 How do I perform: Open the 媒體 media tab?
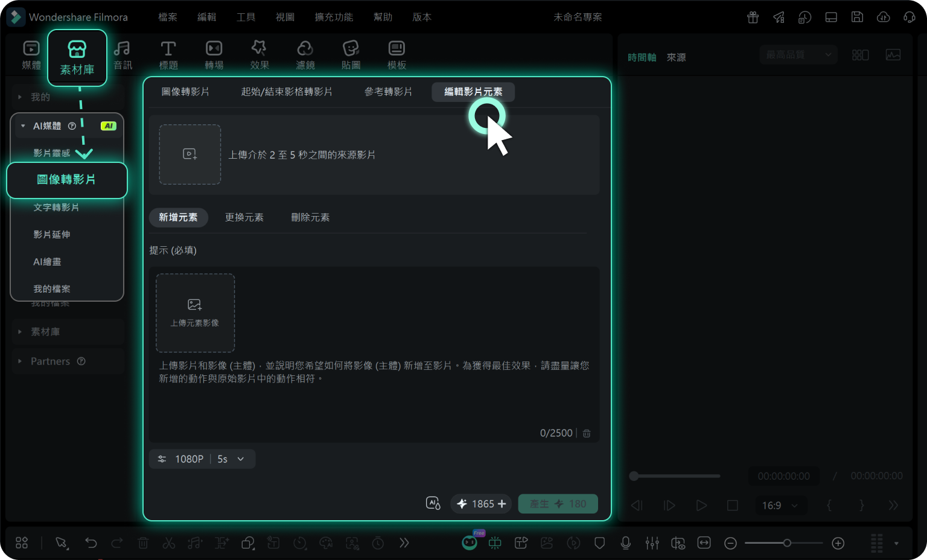[31, 54]
